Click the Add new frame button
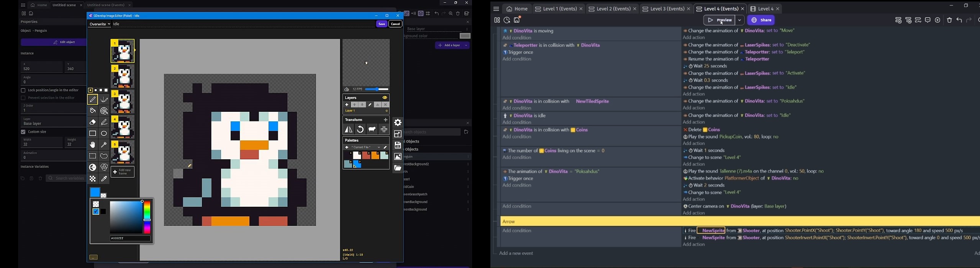The height and width of the screenshot is (268, 980). 123,172
